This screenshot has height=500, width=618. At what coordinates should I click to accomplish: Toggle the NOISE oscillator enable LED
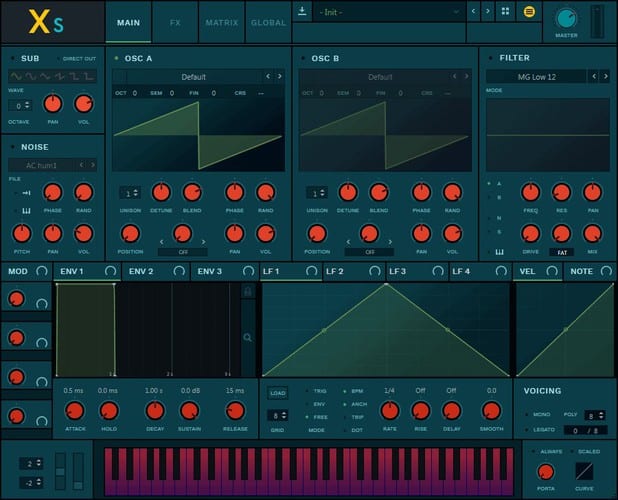pos(13,147)
